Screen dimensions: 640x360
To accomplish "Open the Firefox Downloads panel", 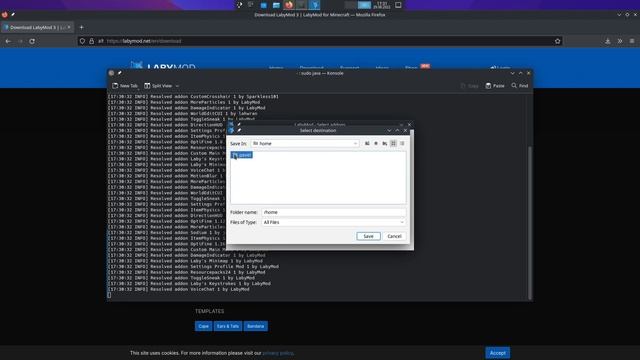I will tap(608, 41).
